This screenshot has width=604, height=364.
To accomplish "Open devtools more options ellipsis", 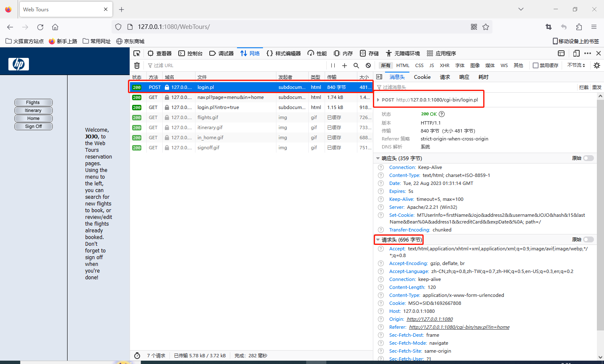I will [x=588, y=53].
